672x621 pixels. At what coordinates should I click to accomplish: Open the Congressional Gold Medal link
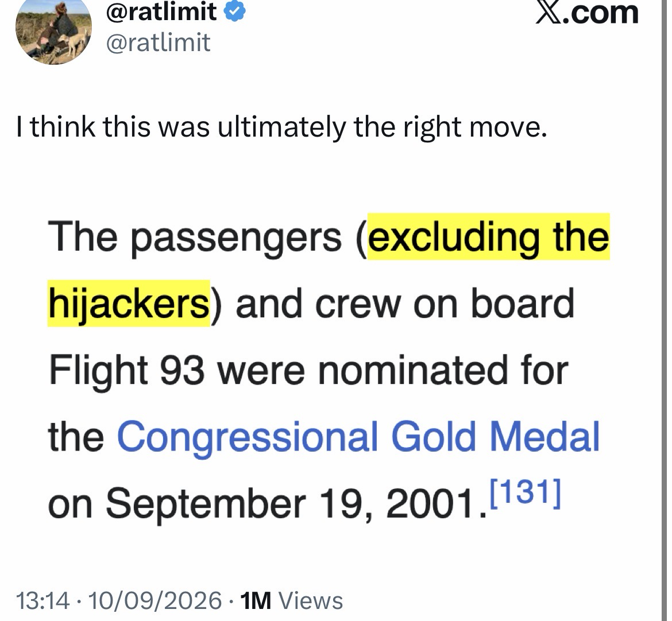click(x=358, y=436)
